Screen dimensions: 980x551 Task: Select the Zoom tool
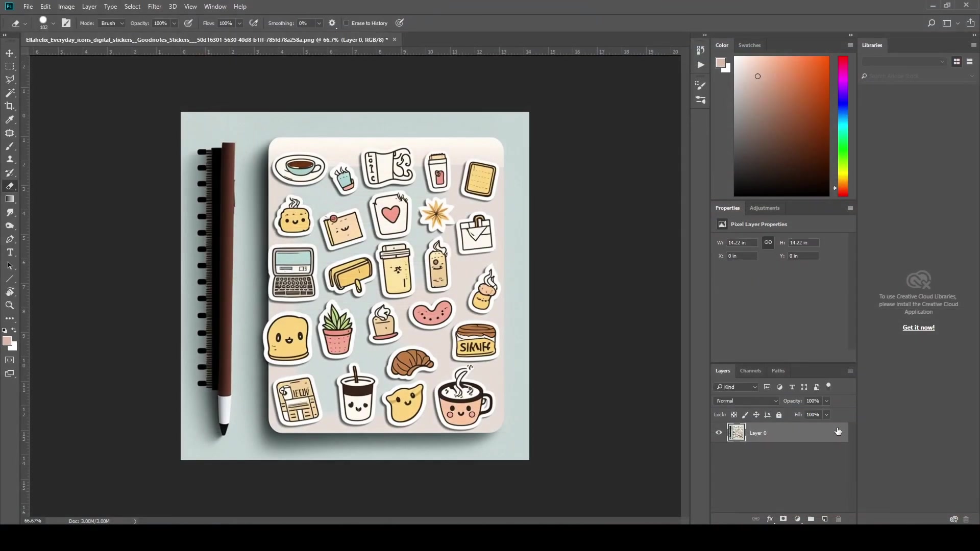coord(10,305)
